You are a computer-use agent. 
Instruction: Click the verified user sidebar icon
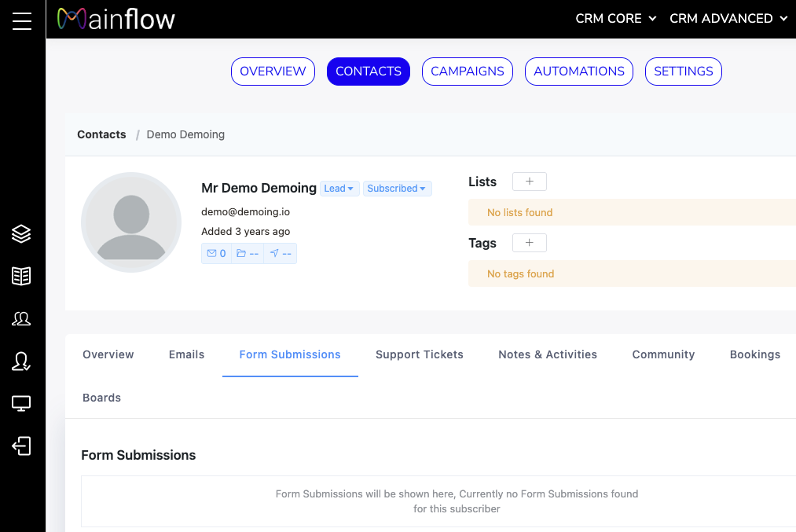point(21,361)
